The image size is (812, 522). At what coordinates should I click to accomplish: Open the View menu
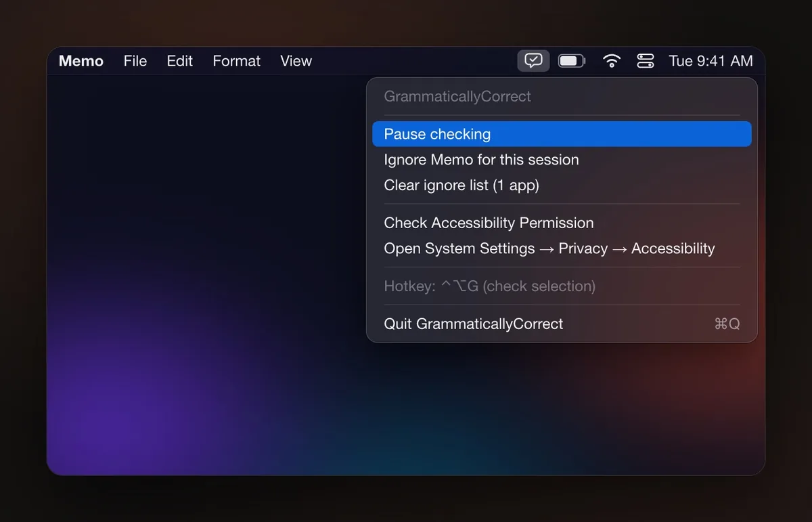(x=296, y=61)
